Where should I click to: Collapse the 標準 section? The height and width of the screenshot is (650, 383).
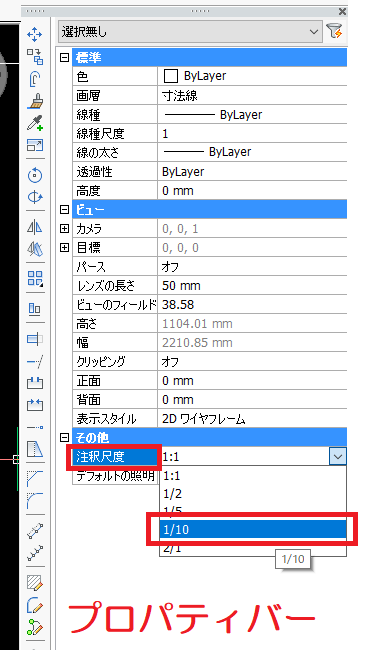[64, 57]
